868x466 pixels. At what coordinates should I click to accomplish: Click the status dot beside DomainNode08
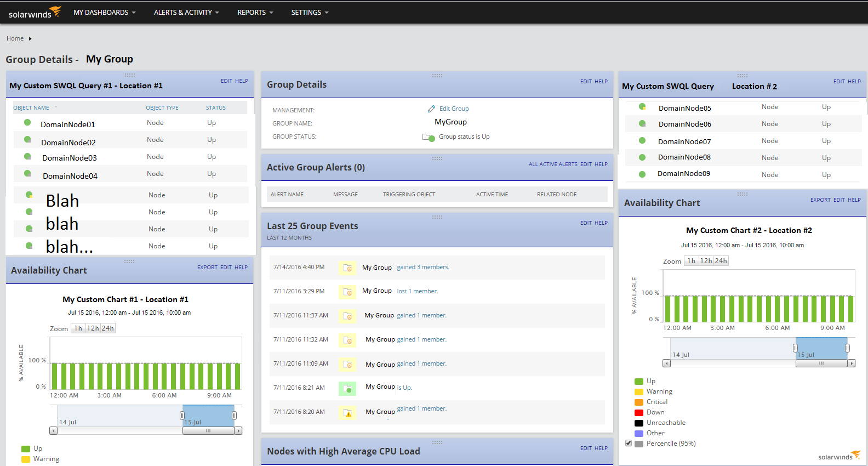tap(642, 157)
